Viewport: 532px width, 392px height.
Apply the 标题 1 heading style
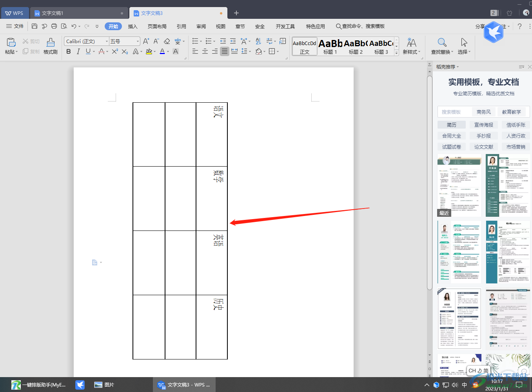[330, 46]
